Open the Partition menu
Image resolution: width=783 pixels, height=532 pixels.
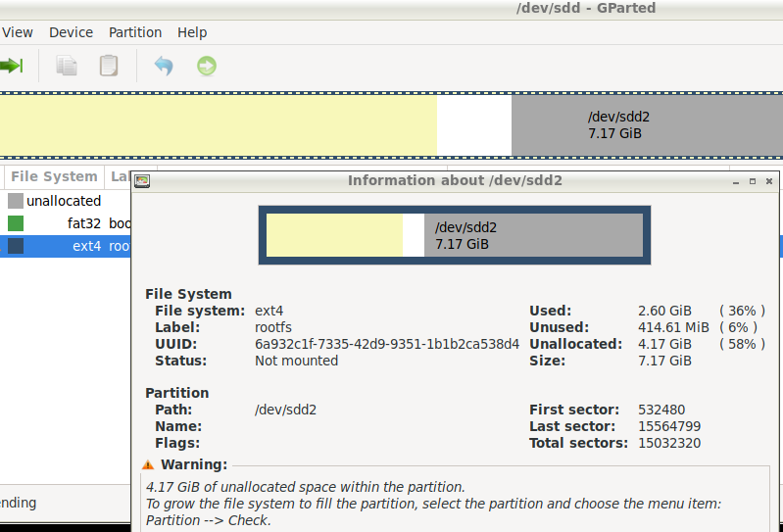tap(135, 32)
